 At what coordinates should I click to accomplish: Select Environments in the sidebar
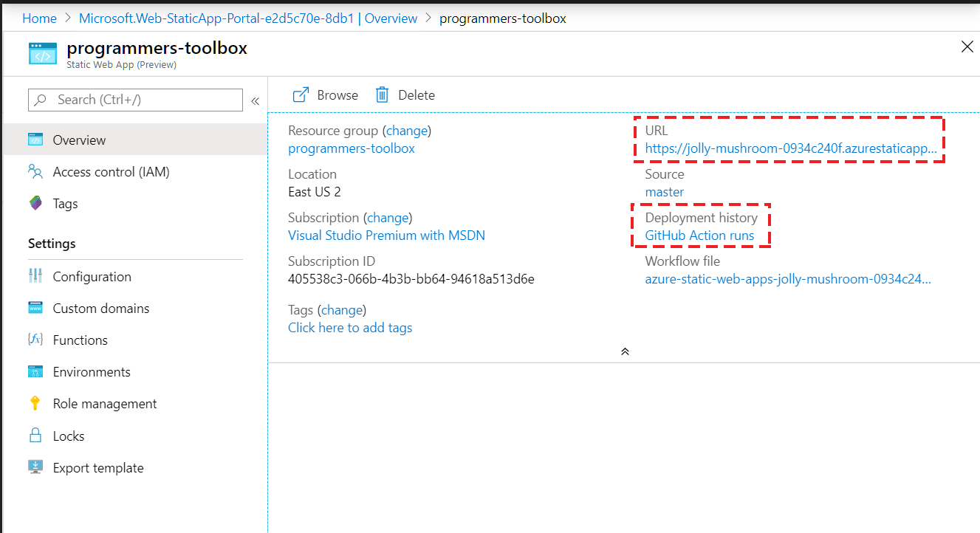(134, 371)
